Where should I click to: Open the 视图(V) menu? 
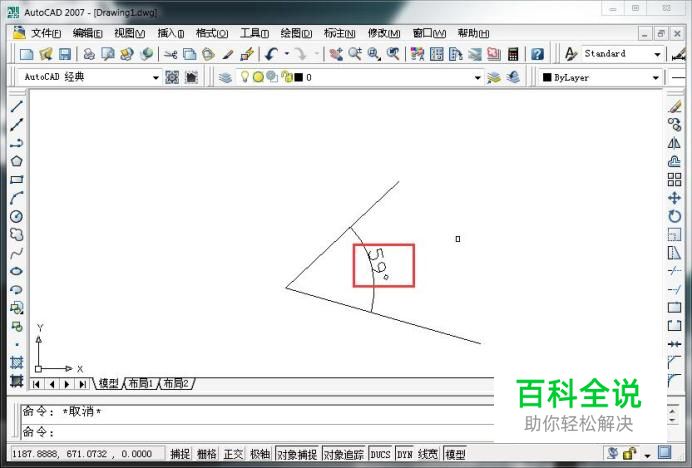tap(129, 33)
